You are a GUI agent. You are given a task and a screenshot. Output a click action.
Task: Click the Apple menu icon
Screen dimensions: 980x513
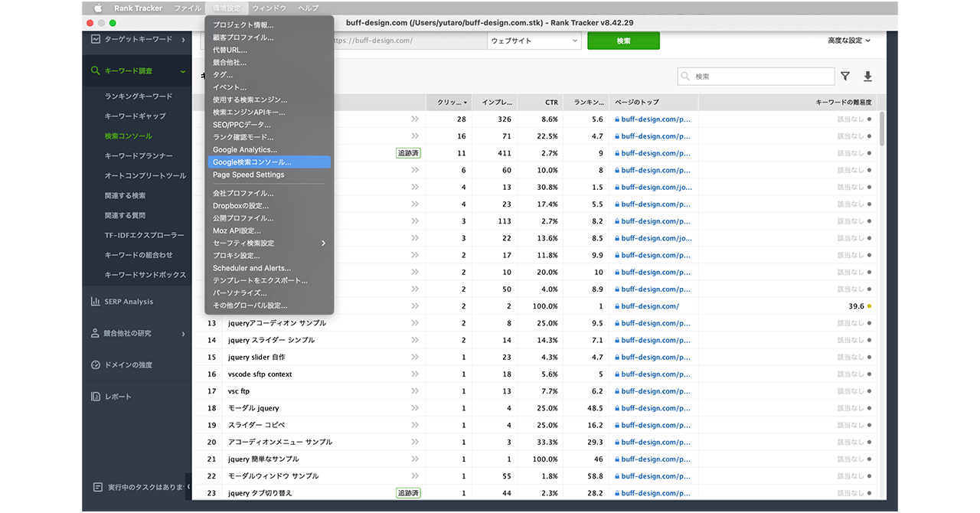[x=98, y=8]
